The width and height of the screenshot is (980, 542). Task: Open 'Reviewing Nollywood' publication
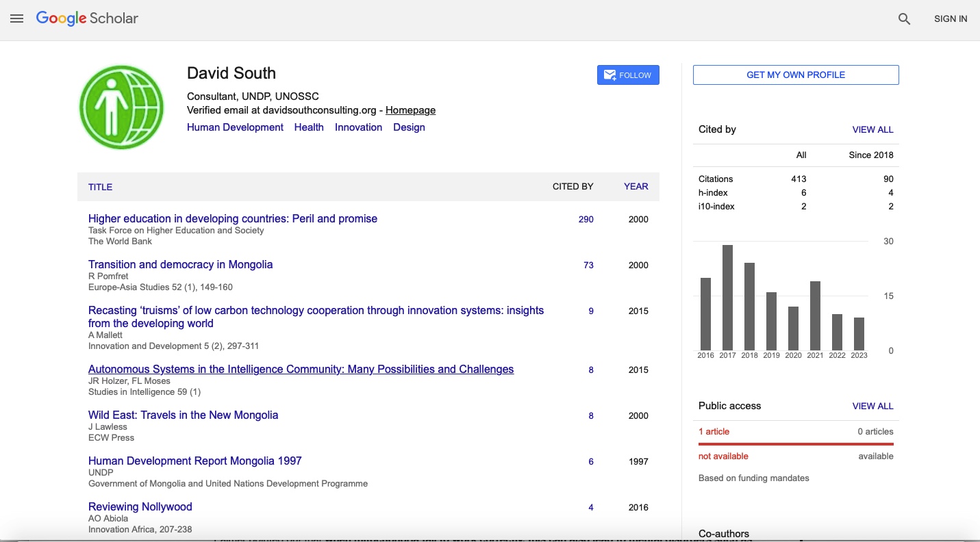140,507
